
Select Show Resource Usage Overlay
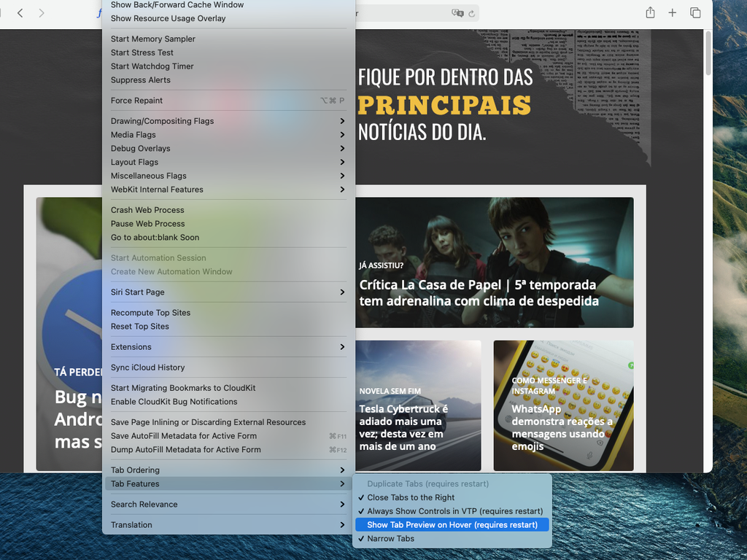(228, 18)
